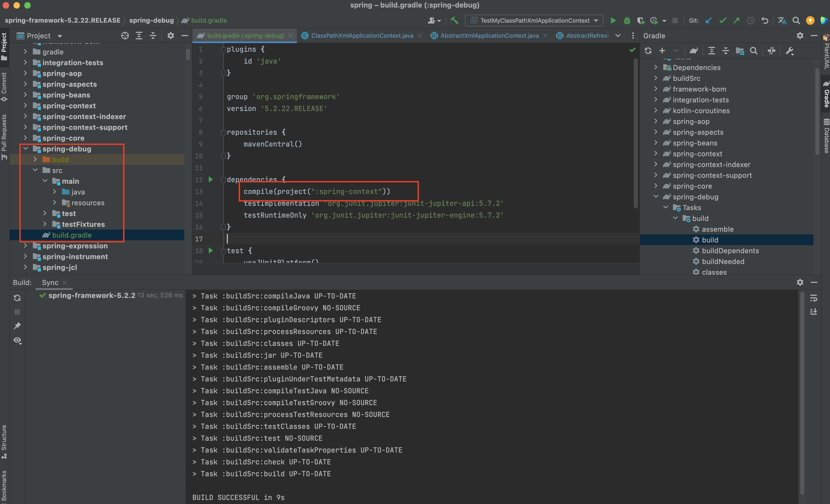Close the ClassPathXmlApplicationContext.java tab
The height and width of the screenshot is (504, 830).
(420, 36)
